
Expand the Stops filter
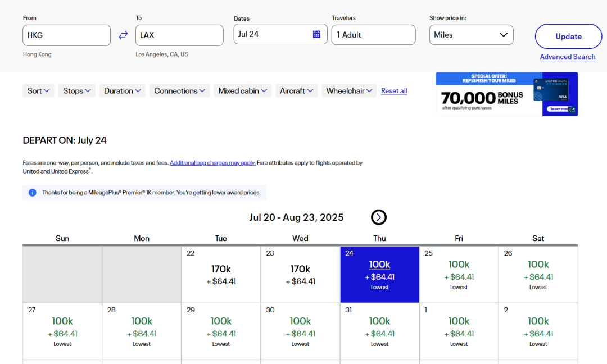click(x=77, y=91)
